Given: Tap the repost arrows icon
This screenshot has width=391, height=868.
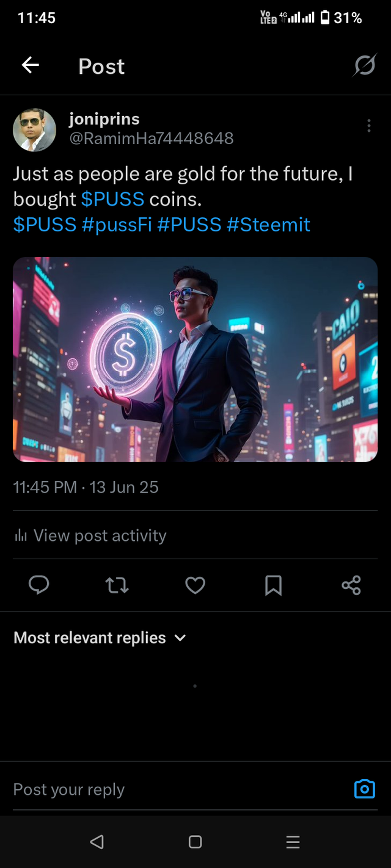Looking at the screenshot, I should (117, 585).
